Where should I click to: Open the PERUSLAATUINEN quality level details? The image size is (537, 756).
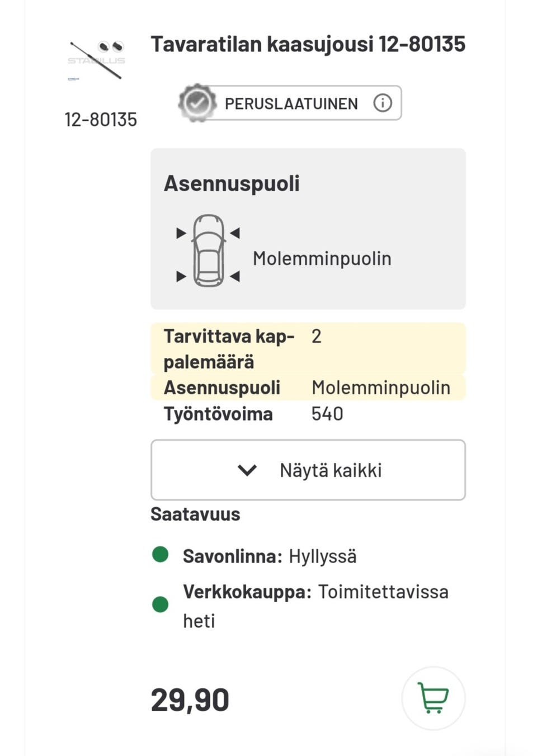pyautogui.click(x=291, y=103)
